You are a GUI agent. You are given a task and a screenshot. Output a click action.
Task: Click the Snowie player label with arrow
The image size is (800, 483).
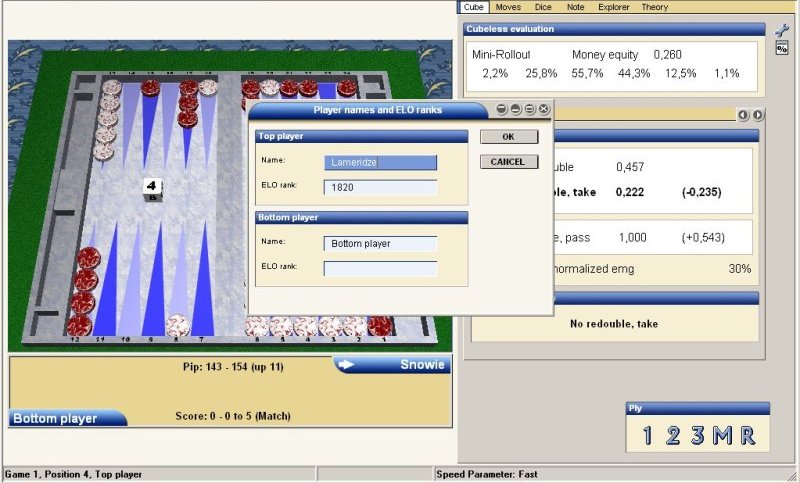tap(393, 365)
